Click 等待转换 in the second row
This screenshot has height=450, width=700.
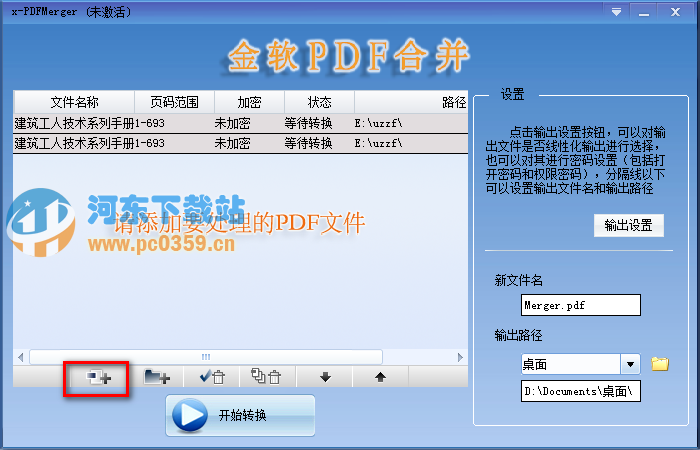[308, 143]
